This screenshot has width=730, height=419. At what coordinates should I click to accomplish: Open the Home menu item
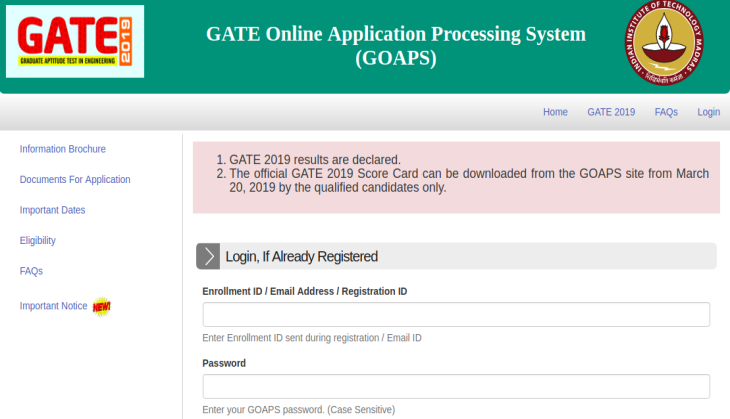[x=555, y=112]
